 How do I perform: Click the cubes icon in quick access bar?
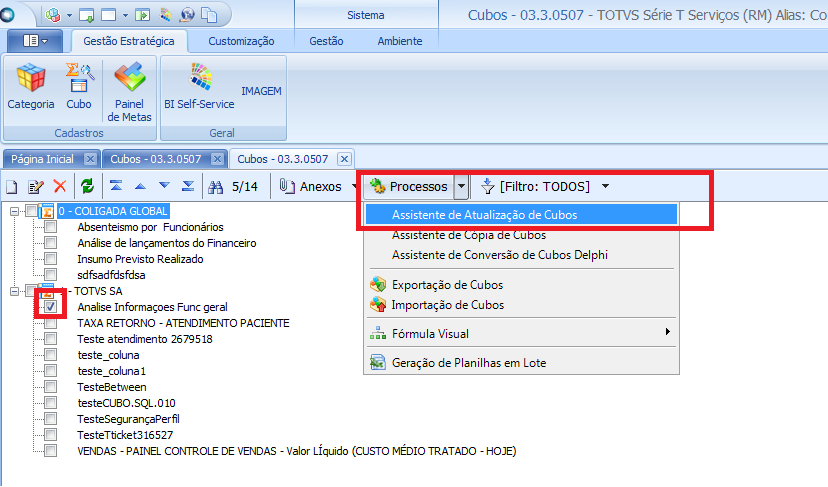click(x=52, y=15)
